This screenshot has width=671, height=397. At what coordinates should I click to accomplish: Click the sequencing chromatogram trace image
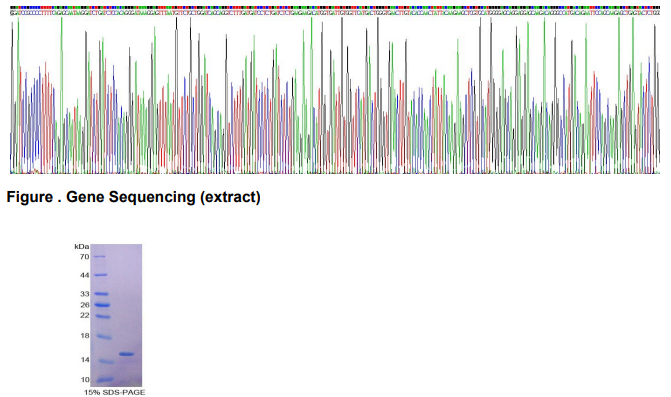(335, 95)
